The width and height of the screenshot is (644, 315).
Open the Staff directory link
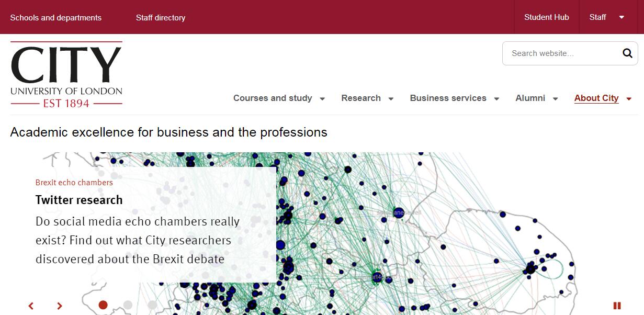[161, 18]
